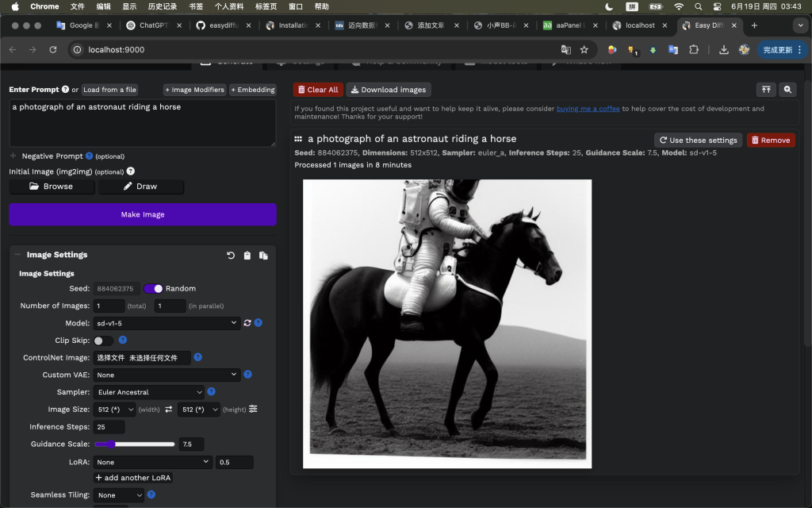
Task: Click the prompt text area
Action: (x=143, y=123)
